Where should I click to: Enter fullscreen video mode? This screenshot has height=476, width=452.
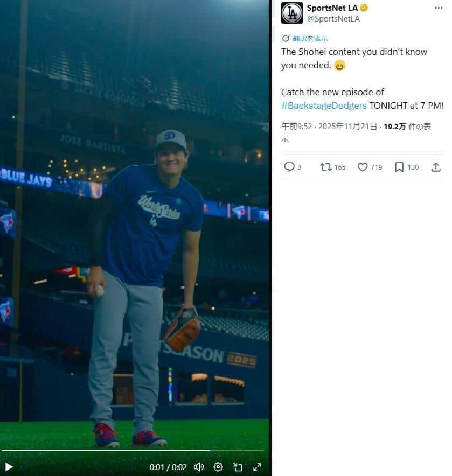[257, 467]
